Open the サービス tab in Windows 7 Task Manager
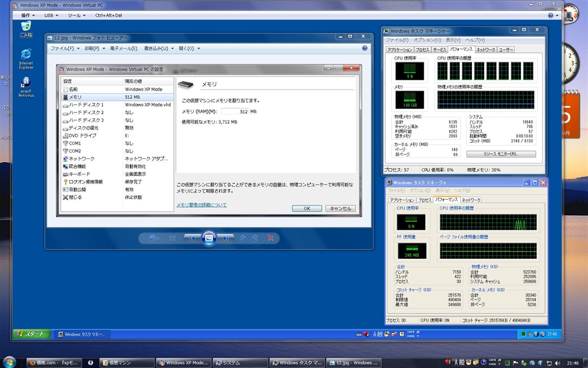The image size is (588, 368). [439, 50]
